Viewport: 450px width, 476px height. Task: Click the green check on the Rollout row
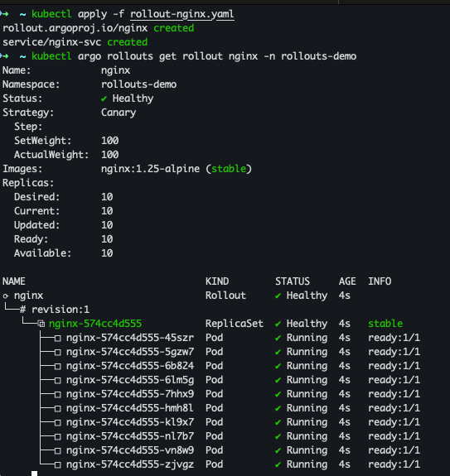click(x=278, y=296)
